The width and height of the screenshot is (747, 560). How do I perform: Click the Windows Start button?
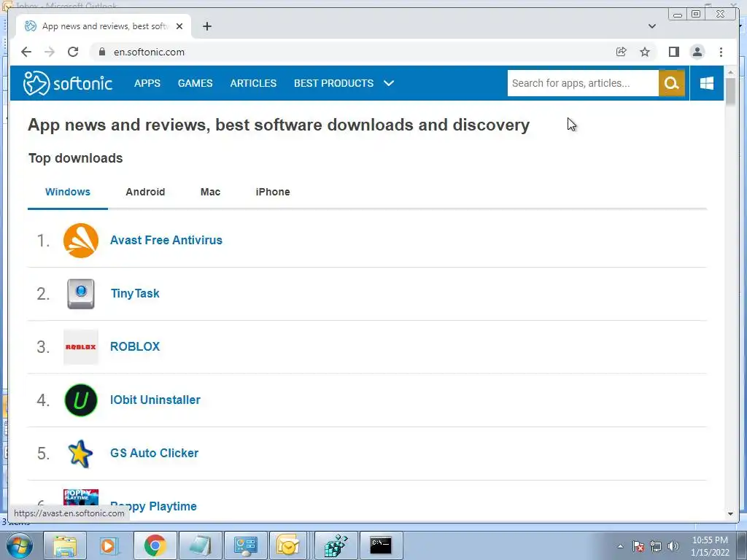pyautogui.click(x=20, y=545)
